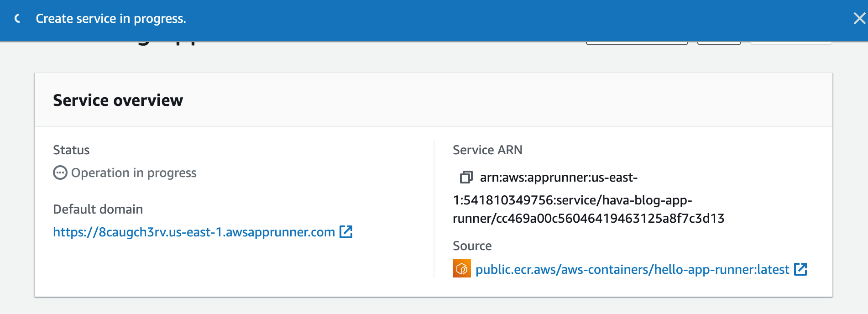Screen dimensions: 868x314
Task: Click the Source label
Action: [472, 246]
